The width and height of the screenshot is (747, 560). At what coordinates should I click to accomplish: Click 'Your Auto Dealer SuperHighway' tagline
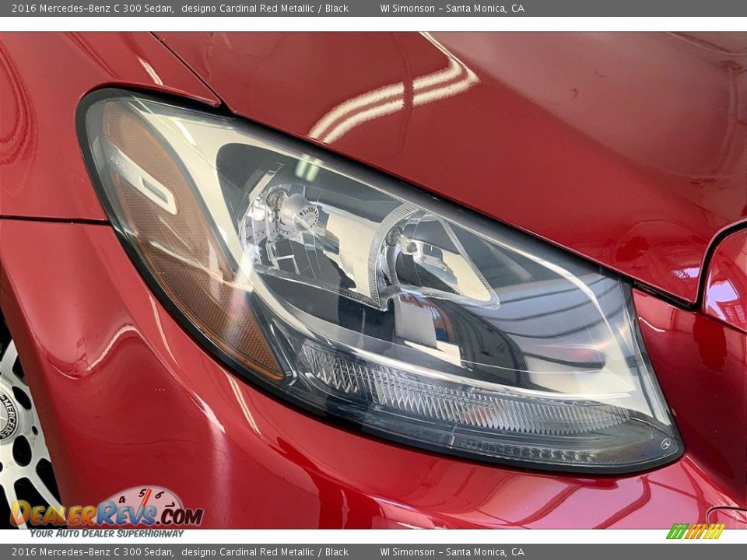(107, 534)
